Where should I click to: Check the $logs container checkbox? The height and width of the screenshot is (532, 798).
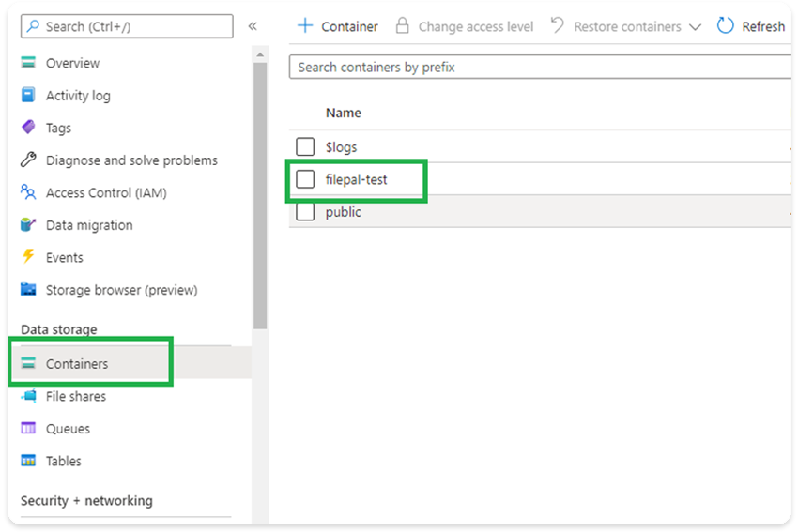click(305, 146)
